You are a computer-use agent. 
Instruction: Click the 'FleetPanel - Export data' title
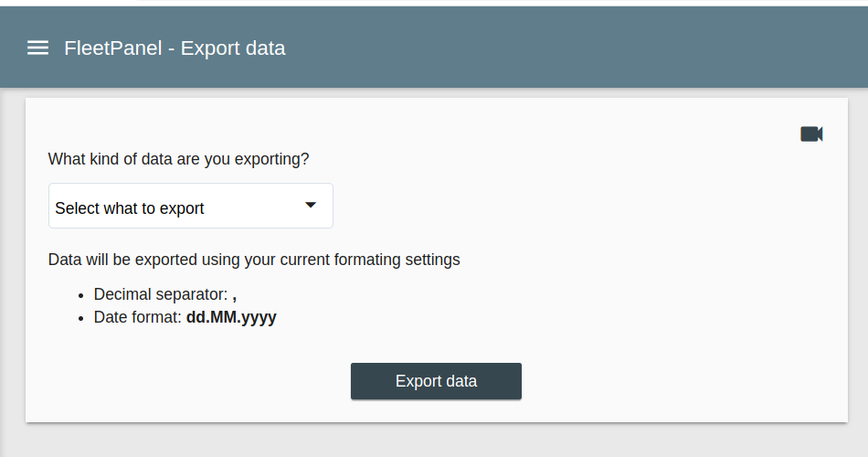click(175, 48)
